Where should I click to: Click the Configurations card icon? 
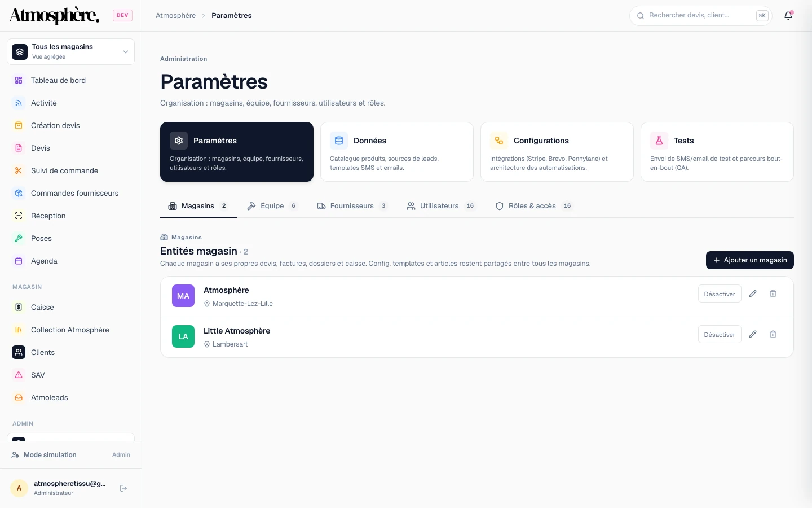(x=499, y=141)
